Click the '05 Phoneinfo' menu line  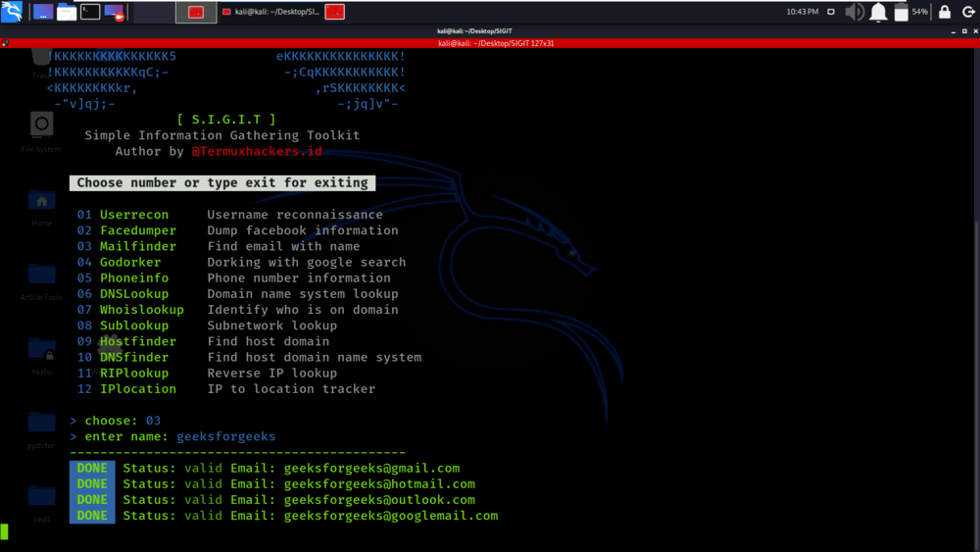(234, 277)
